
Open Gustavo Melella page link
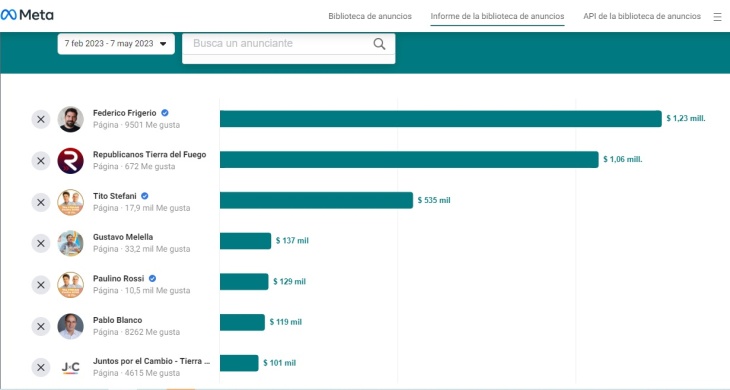pos(123,237)
